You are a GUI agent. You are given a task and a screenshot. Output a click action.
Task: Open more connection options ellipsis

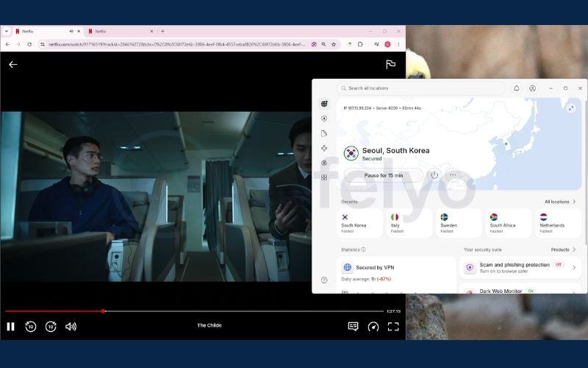[x=453, y=175]
